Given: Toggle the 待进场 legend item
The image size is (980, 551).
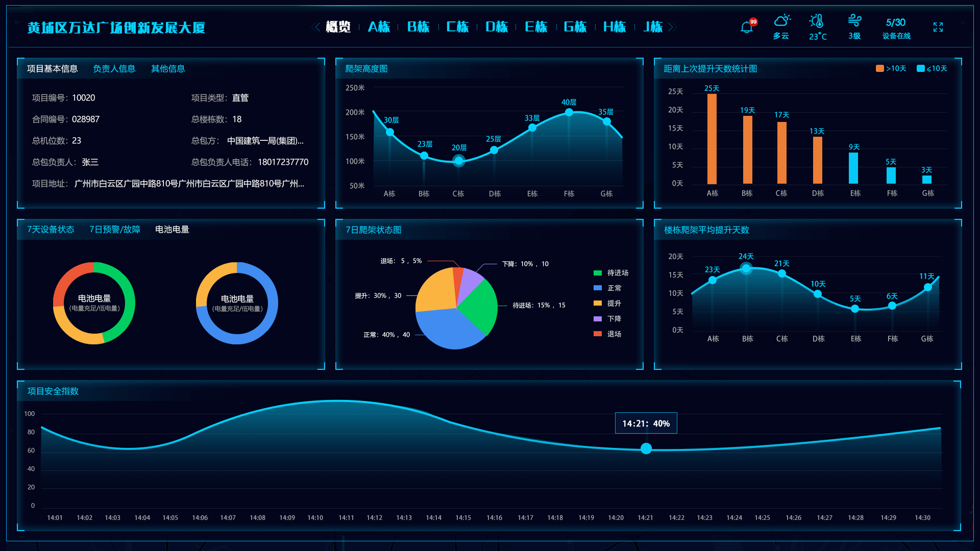Looking at the screenshot, I should pos(611,273).
